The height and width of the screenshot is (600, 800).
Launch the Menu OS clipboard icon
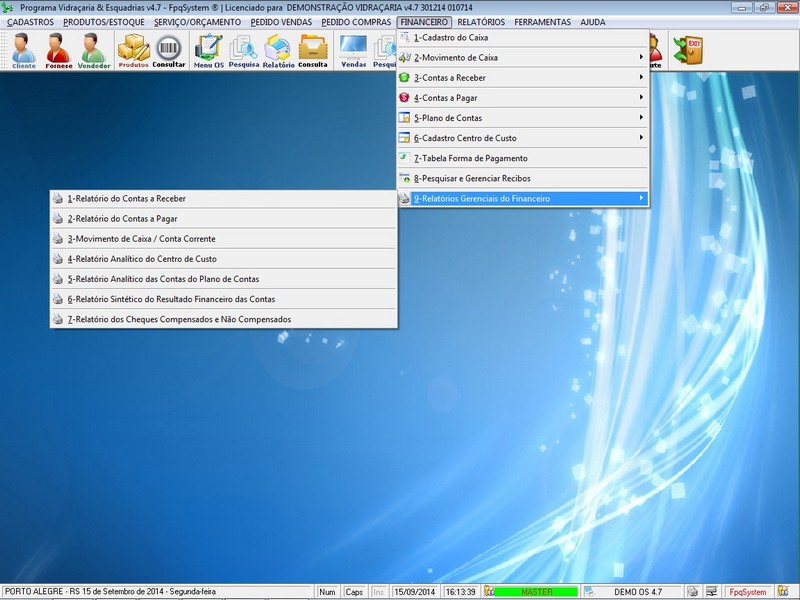tap(209, 49)
